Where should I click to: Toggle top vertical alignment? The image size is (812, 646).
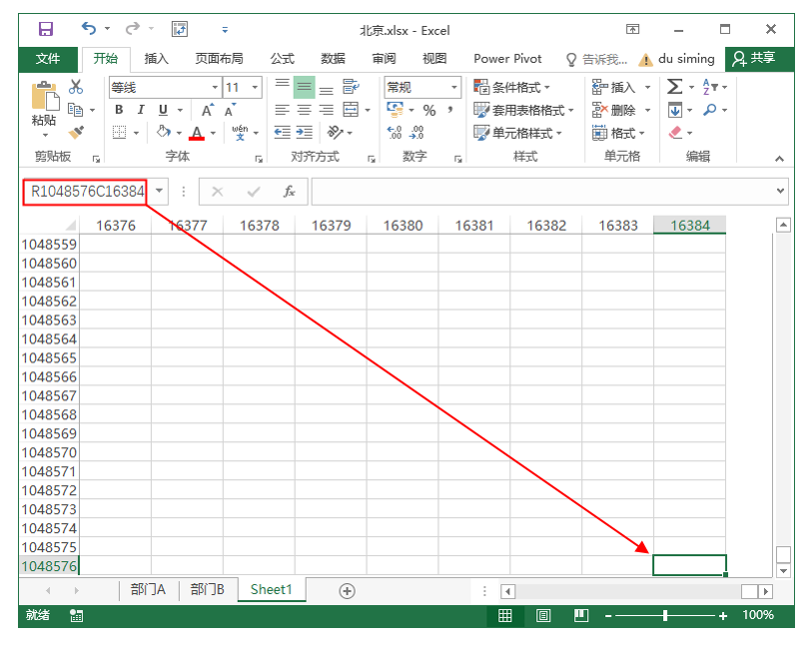(x=283, y=86)
